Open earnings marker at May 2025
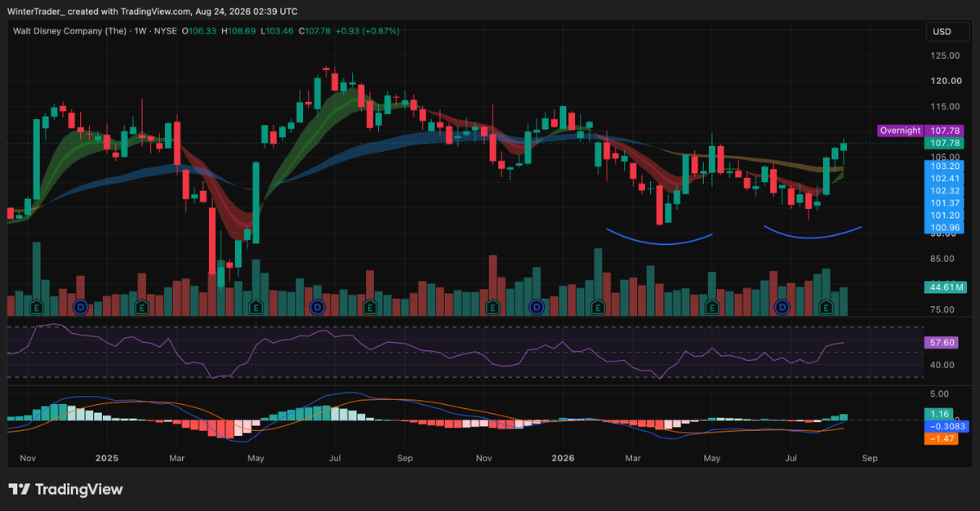Image resolution: width=980 pixels, height=511 pixels. coord(256,307)
